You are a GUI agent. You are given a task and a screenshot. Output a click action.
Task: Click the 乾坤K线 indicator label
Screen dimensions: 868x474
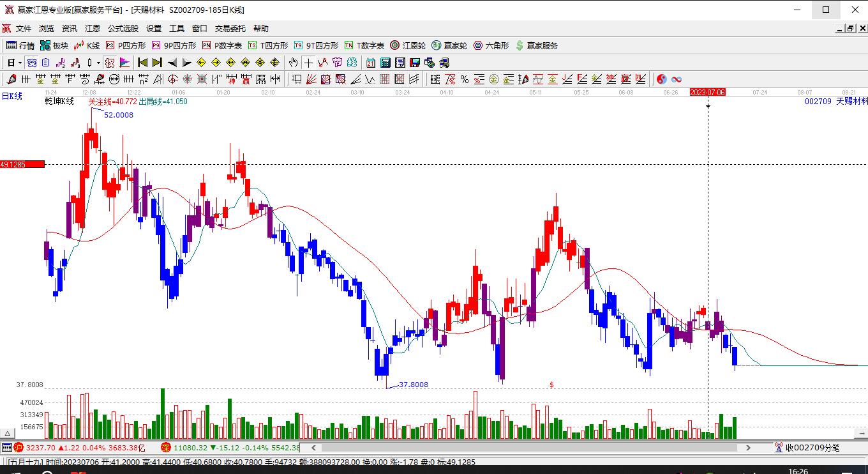(59, 101)
